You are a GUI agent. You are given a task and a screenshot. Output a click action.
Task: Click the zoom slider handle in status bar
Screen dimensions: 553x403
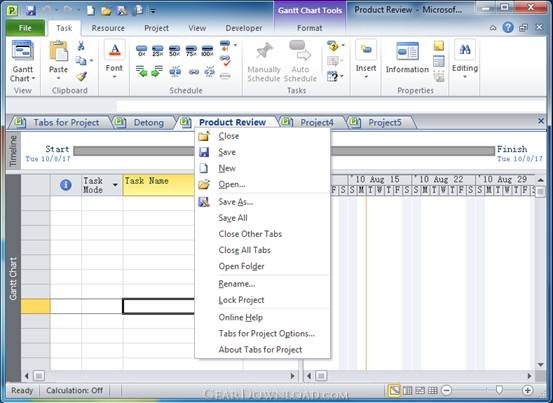tap(499, 390)
